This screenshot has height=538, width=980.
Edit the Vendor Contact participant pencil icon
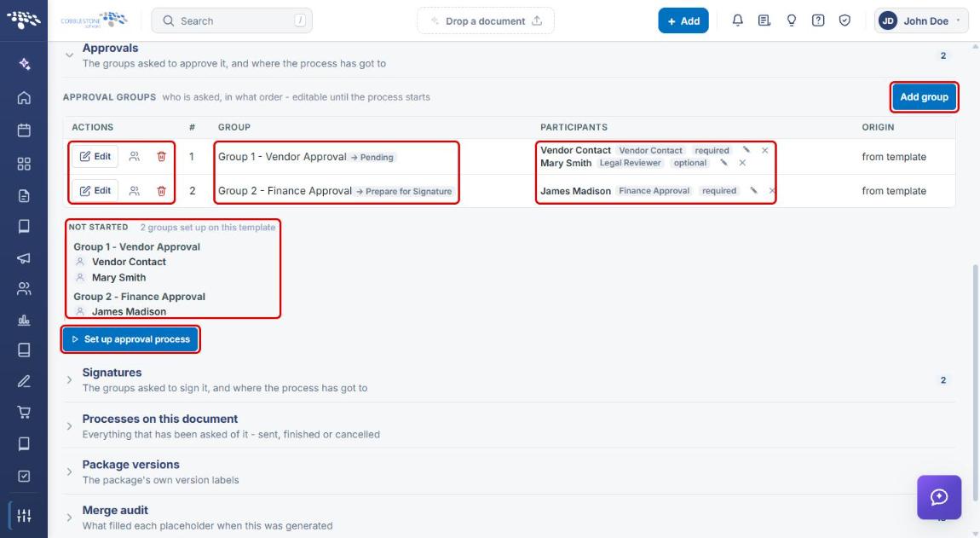click(x=746, y=150)
